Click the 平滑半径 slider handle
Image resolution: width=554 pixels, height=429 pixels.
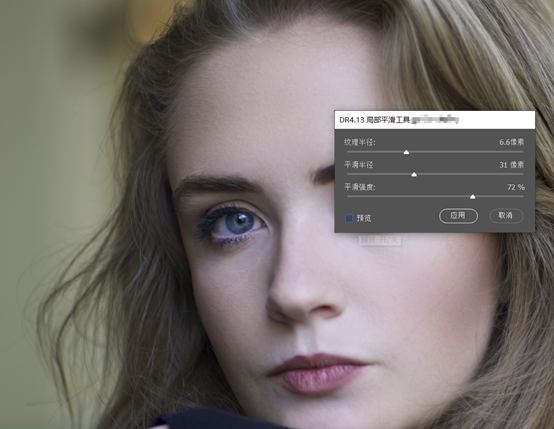click(x=414, y=175)
